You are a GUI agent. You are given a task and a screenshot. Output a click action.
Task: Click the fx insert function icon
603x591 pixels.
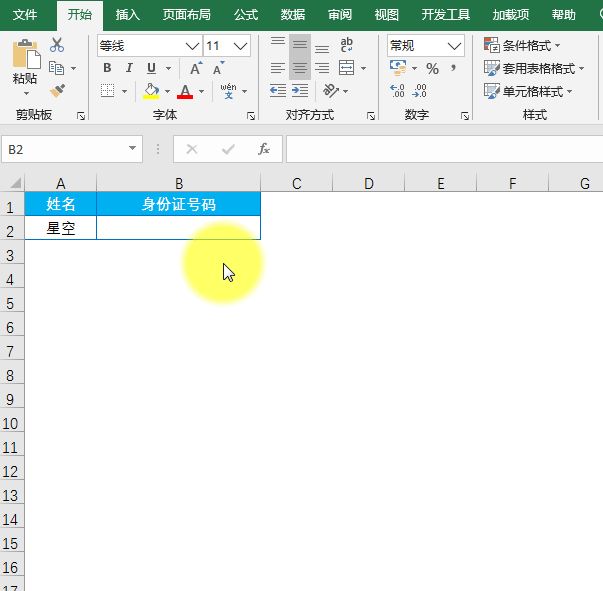pyautogui.click(x=264, y=149)
